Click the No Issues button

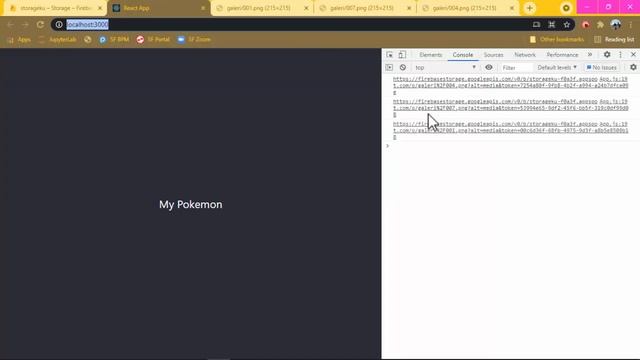(601, 67)
